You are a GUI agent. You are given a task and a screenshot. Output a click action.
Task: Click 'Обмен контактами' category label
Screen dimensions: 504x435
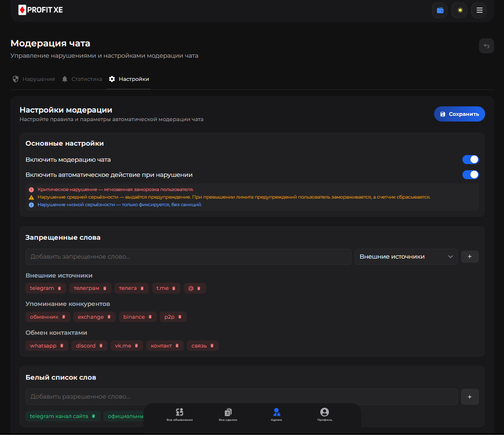click(56, 333)
